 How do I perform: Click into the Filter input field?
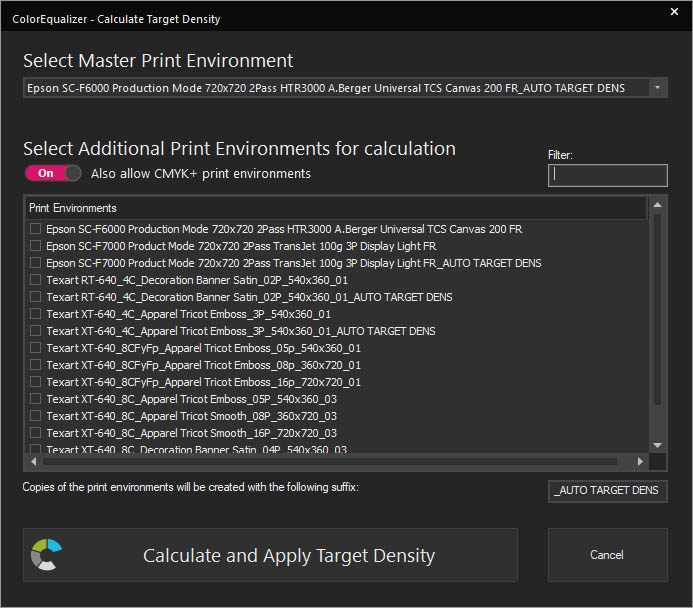[x=608, y=175]
